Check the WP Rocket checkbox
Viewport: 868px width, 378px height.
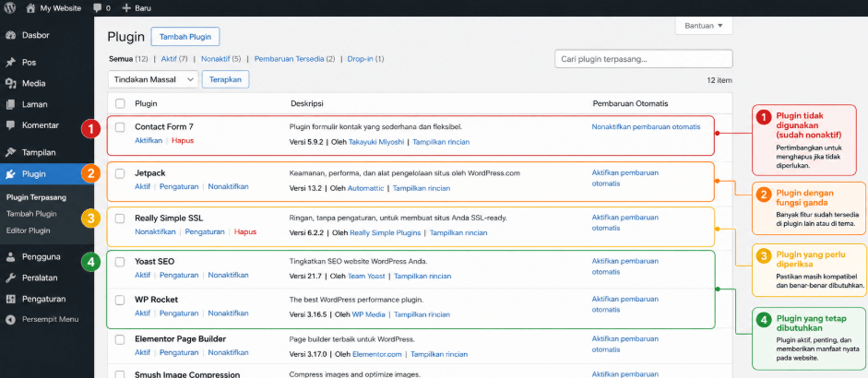tap(120, 301)
